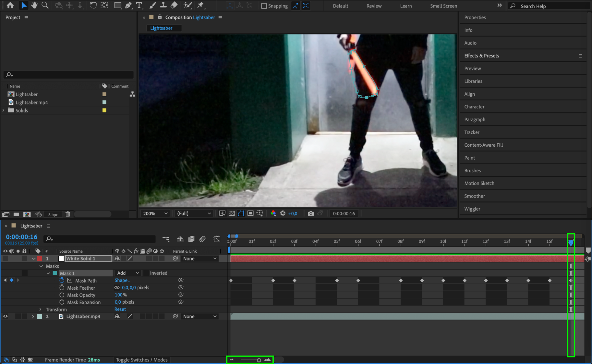Switch to the Review workspace

374,6
